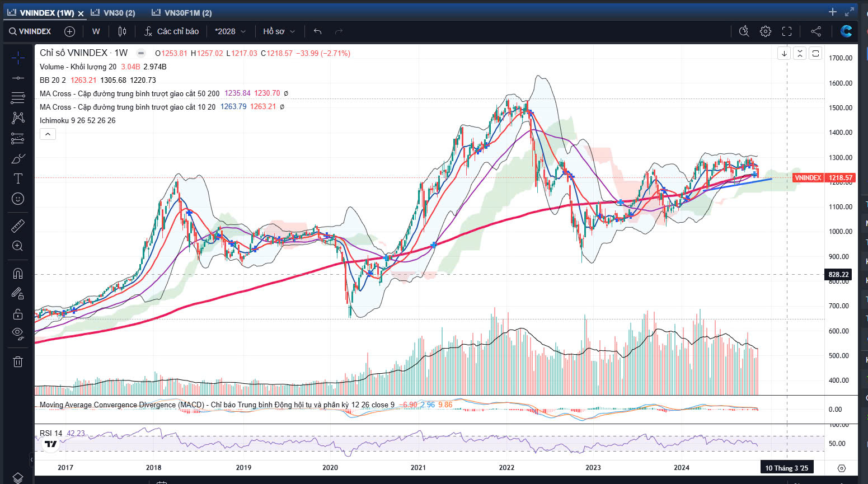Screen dimensions: 868x484
Task: Click the VNINDEX 1218.57 price label
Action: [823, 178]
